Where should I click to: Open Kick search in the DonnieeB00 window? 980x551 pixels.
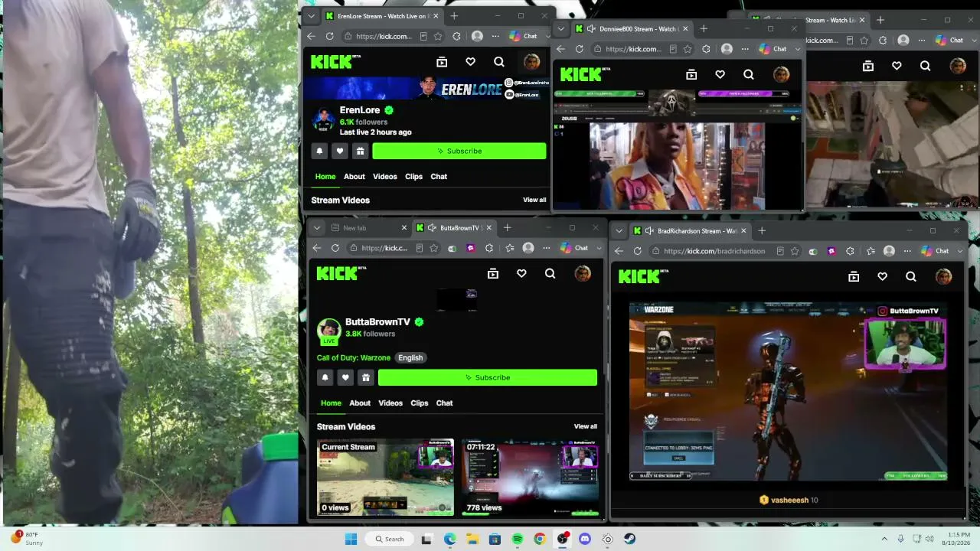point(749,74)
